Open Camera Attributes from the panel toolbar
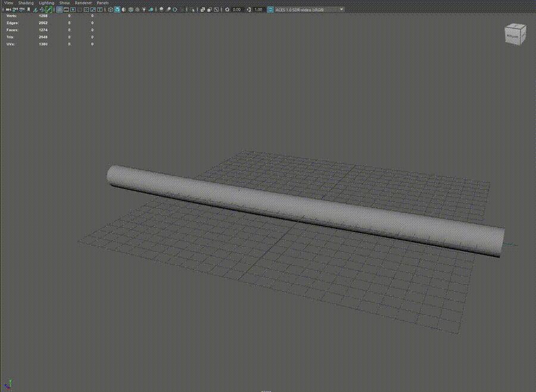The width and height of the screenshot is (536, 392). [21, 10]
